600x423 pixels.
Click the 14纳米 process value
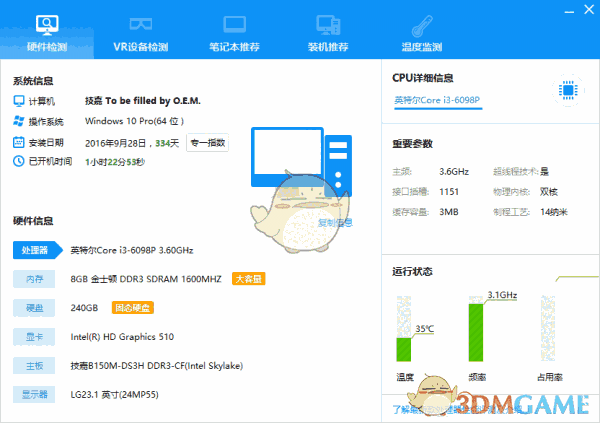(554, 212)
